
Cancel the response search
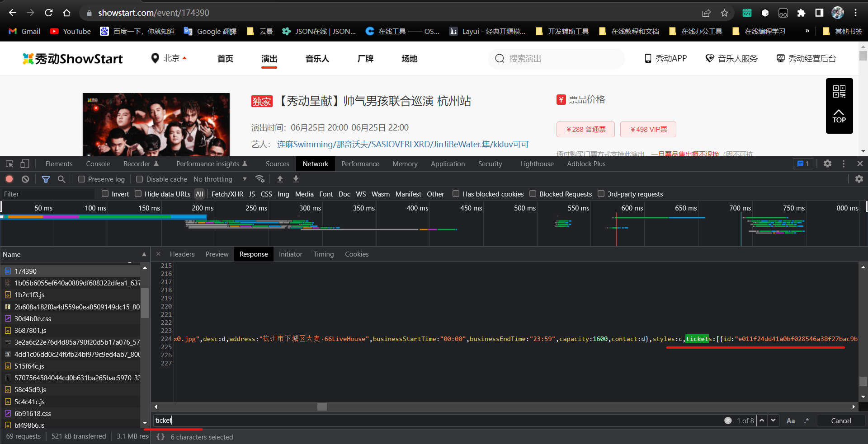[841, 421]
